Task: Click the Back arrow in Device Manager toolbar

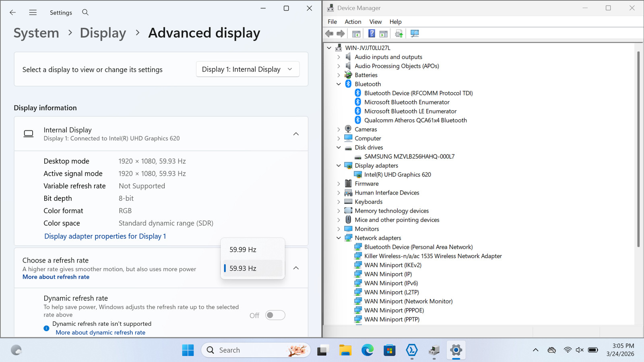Action: click(x=329, y=34)
